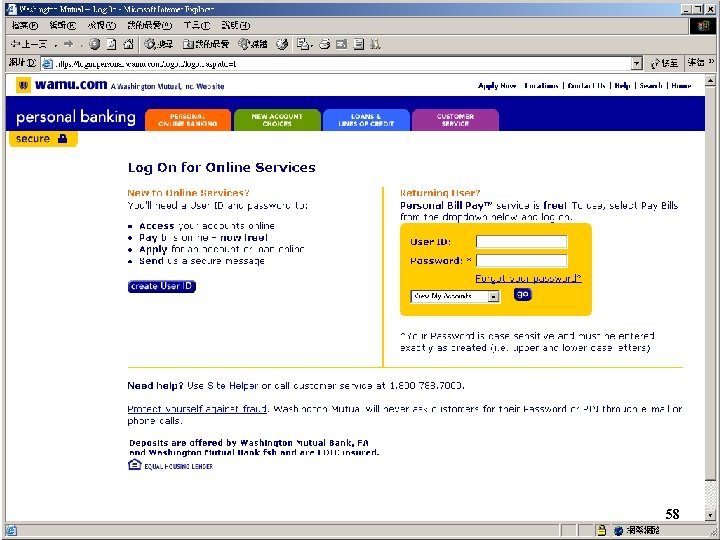
Task: Follow the Locations header link
Action: point(541,86)
